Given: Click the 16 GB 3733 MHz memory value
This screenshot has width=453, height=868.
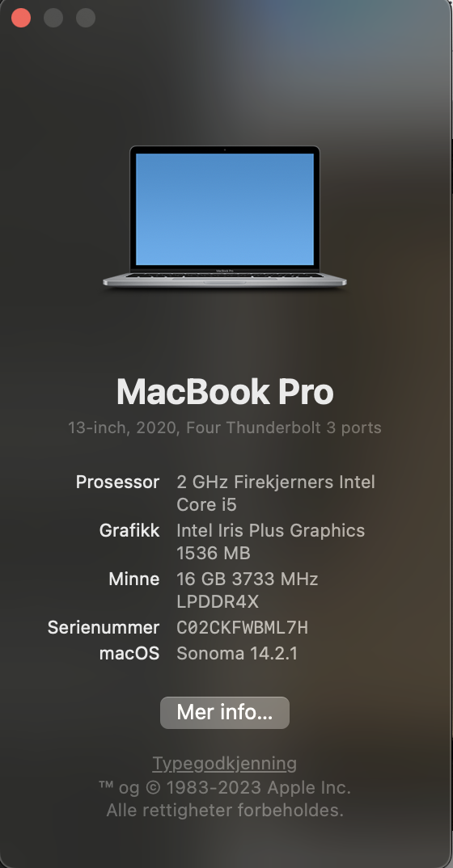Looking at the screenshot, I should pos(247,579).
